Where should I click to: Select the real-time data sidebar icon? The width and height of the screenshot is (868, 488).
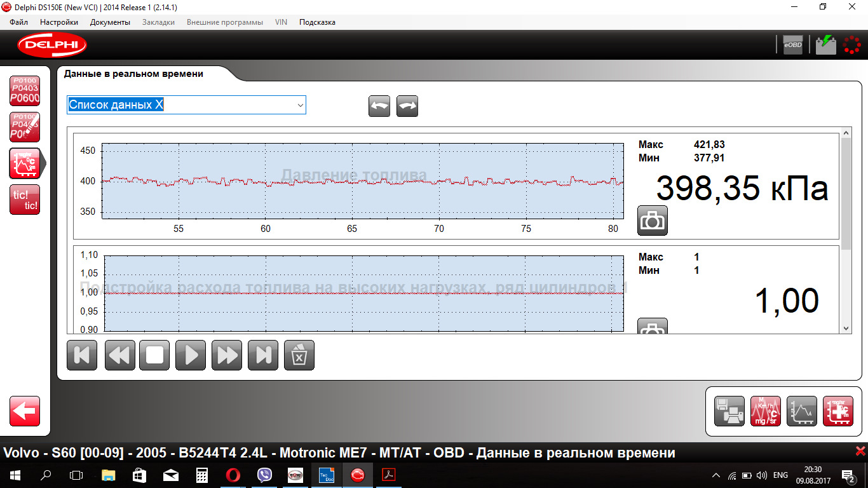[x=25, y=163]
